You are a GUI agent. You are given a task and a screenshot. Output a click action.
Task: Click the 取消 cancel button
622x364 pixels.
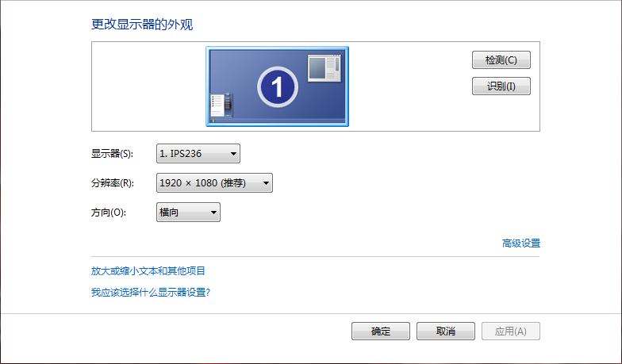[446, 331]
